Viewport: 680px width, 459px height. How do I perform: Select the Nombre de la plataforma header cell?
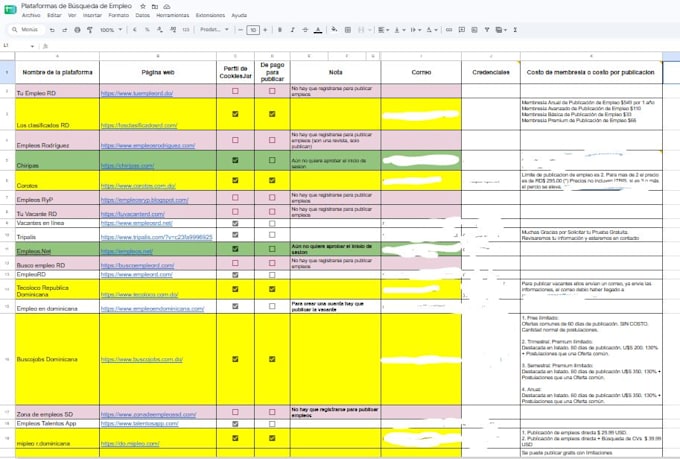[57, 72]
